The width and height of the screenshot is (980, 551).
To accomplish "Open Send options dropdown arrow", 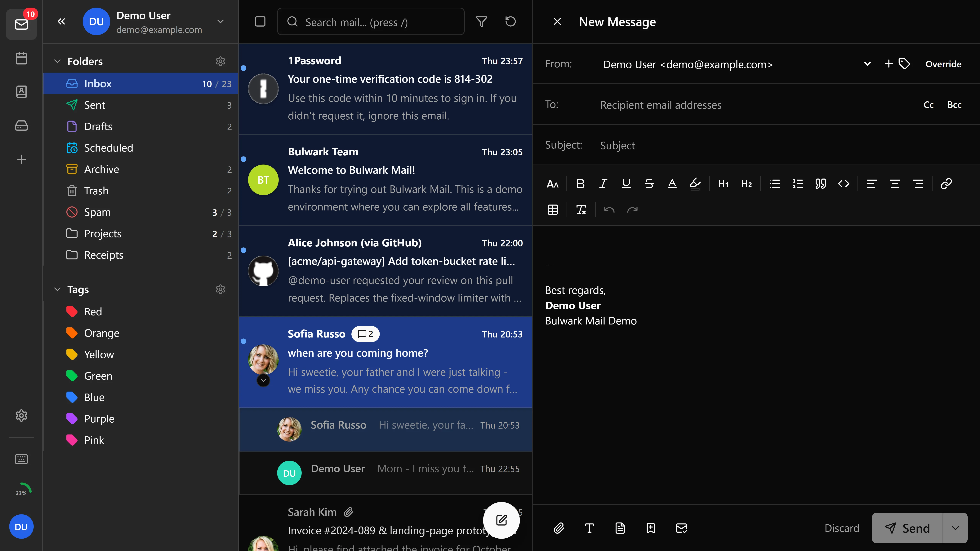I will click(x=955, y=528).
